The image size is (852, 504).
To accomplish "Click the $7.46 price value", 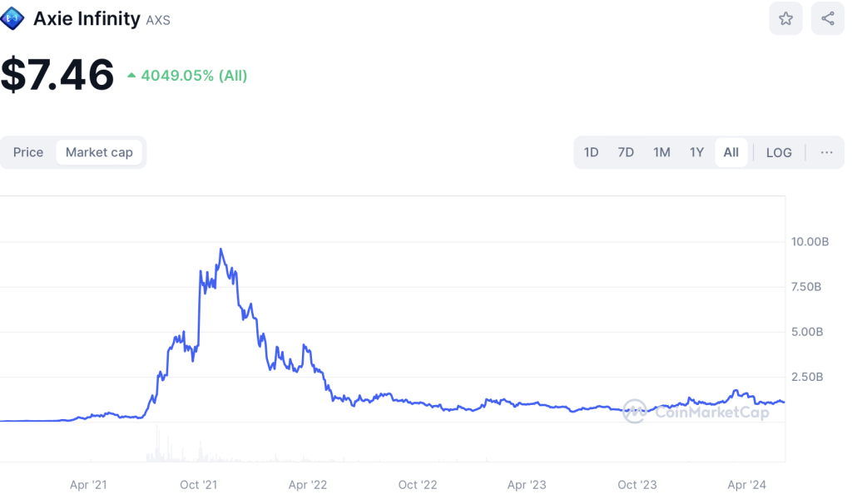I will coord(57,75).
